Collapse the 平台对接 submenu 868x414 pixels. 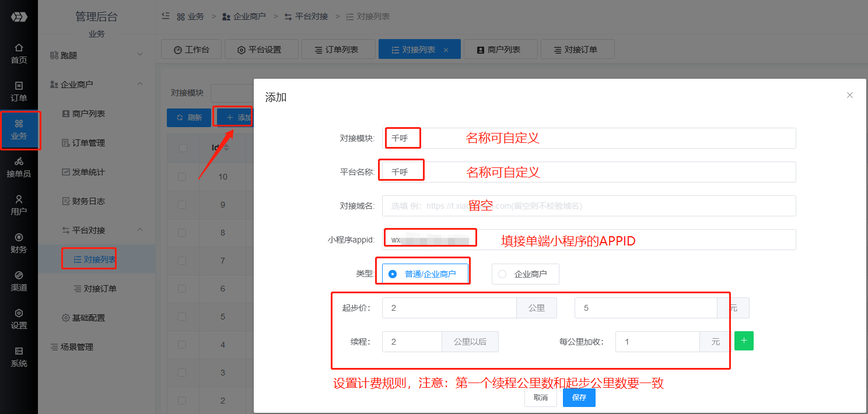pos(97,230)
